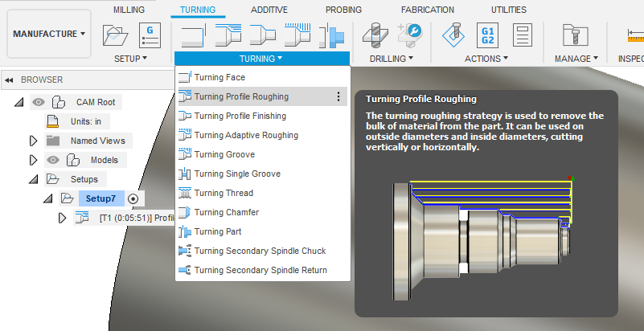This screenshot has width=644, height=331.
Task: Choose Turning Chamfer from the menu
Action: tap(262, 212)
